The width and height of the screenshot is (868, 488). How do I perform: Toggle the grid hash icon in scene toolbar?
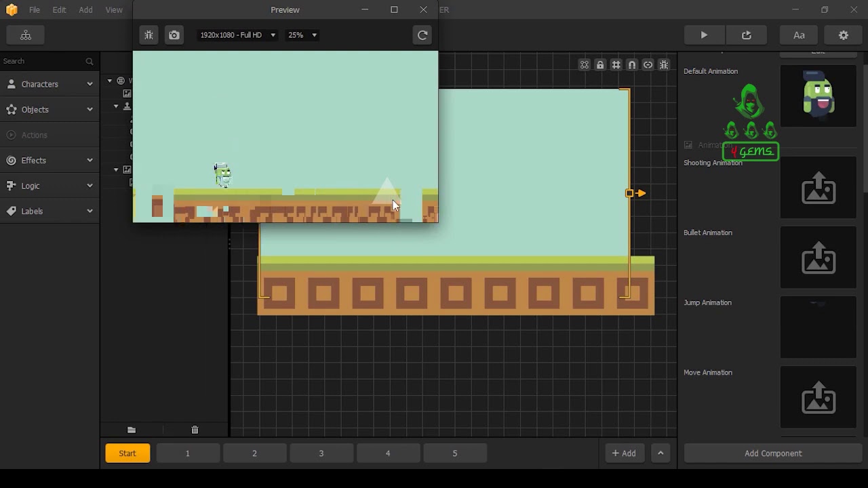pos(616,65)
